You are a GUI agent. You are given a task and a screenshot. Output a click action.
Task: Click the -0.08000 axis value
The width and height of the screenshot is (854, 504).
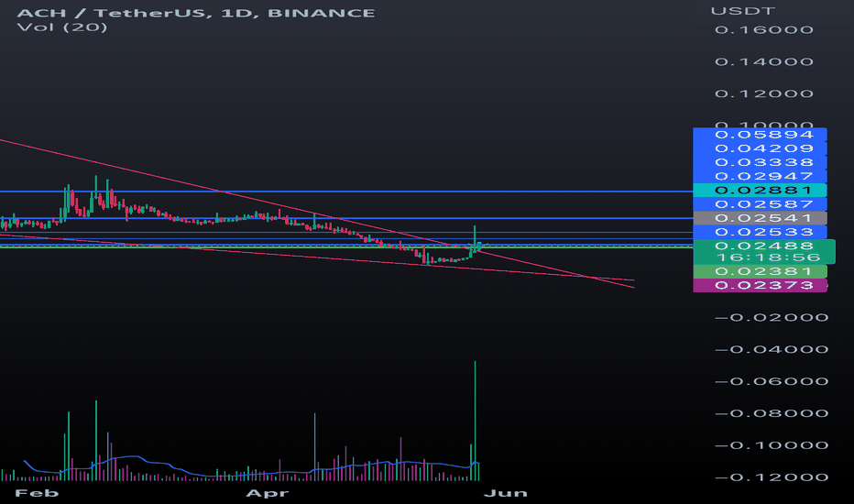pos(772,413)
